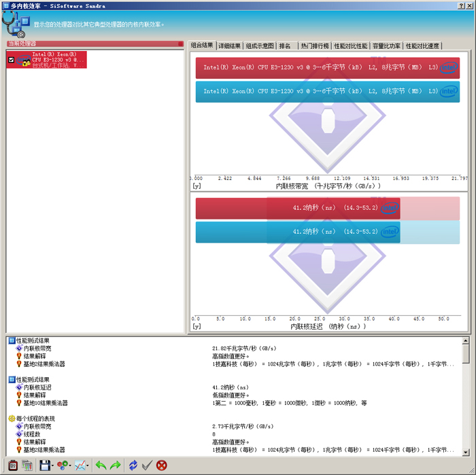Click Intel logo on blue processor bar
Viewport: 476px width, 475px height.
tap(449, 91)
